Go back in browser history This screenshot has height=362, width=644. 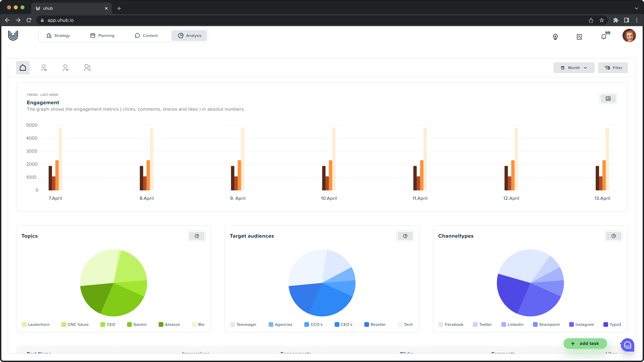[x=7, y=20]
